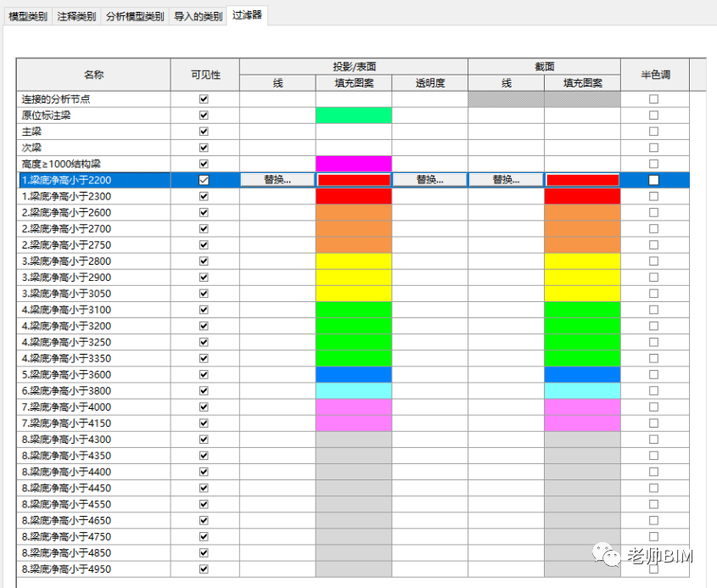Viewport: 717px width, 588px height.
Task: Uncheck visibility for 连接的分析节点
Action: click(x=204, y=98)
